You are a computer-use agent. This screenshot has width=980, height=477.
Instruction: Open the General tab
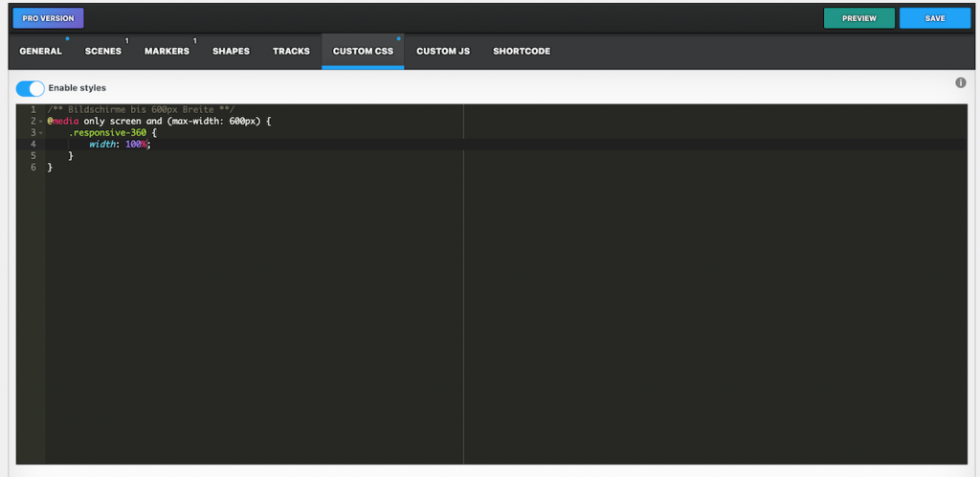click(40, 52)
